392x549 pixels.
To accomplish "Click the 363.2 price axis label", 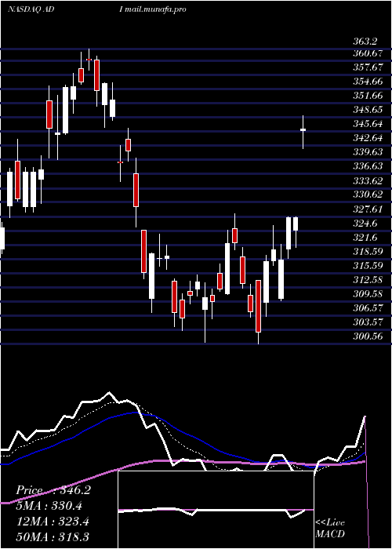I will click(x=365, y=42).
